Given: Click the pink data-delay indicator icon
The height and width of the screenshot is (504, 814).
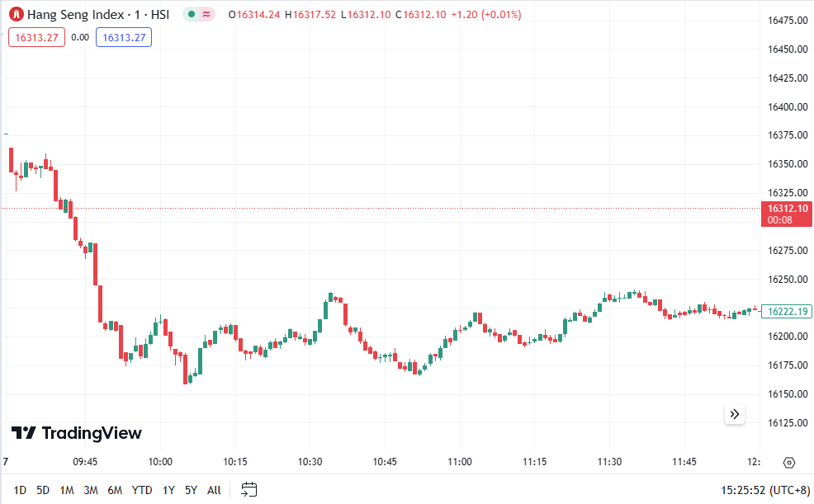Looking at the screenshot, I should (206, 15).
